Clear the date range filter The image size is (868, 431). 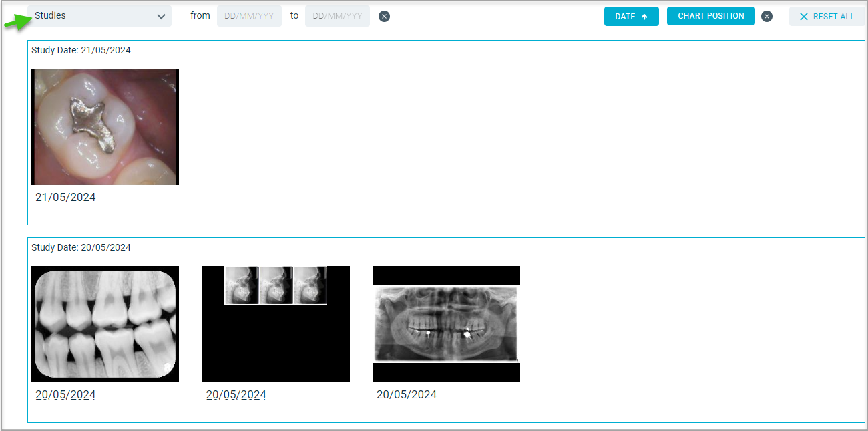(384, 16)
